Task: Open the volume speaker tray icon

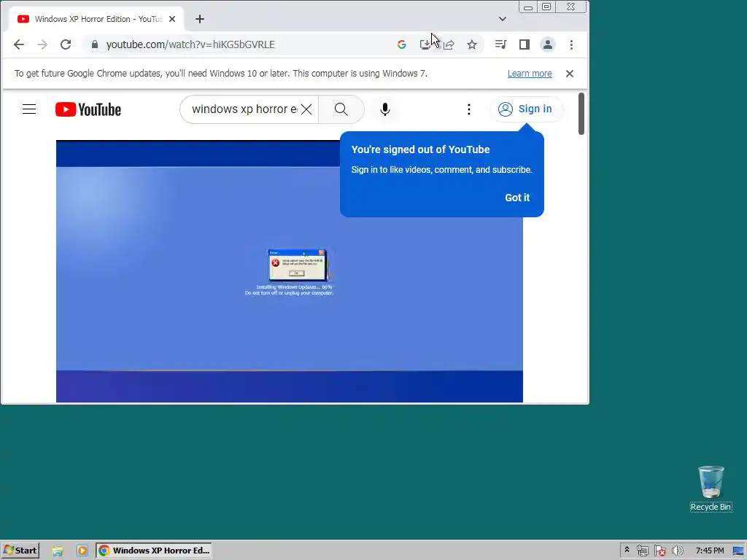Action: [677, 551]
